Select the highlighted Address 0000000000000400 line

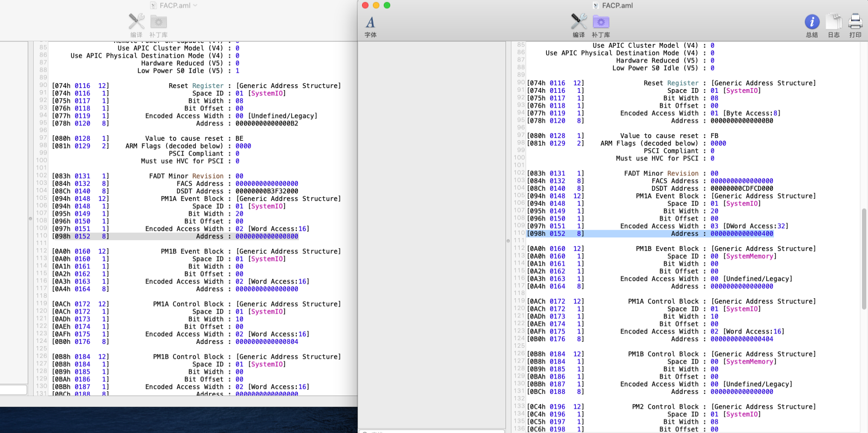[x=741, y=234]
